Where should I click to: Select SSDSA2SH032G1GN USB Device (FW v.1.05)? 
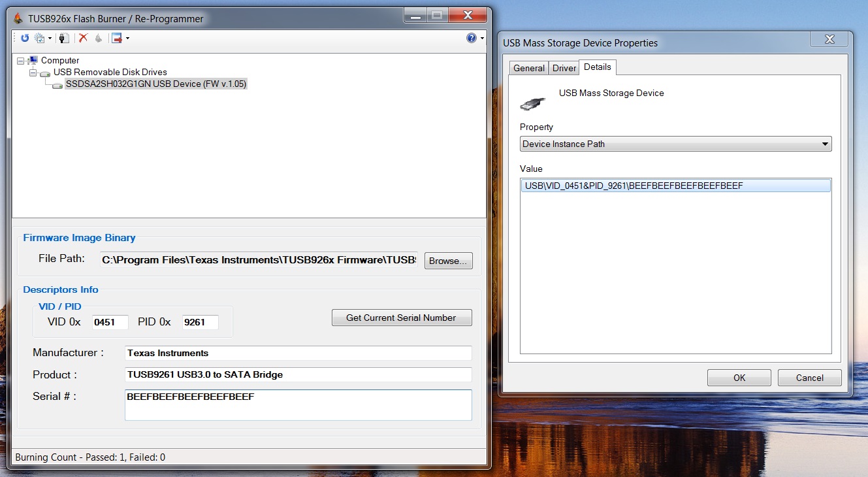tap(156, 84)
